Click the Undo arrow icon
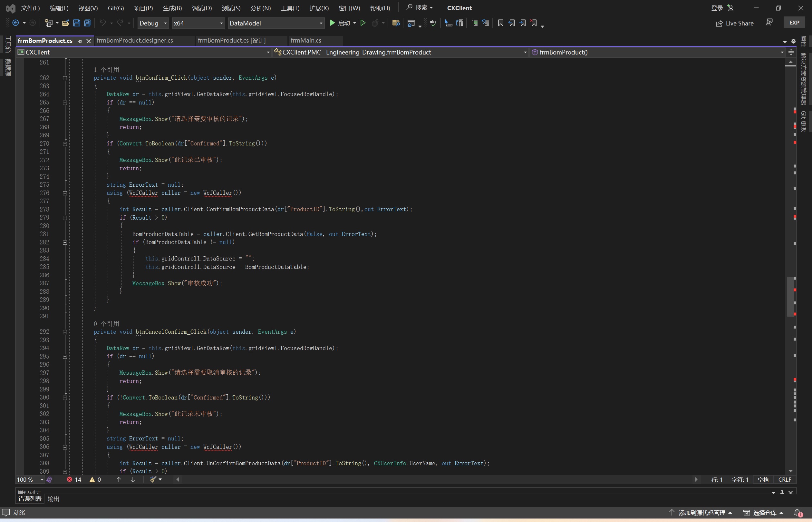The image size is (812, 522). point(103,23)
